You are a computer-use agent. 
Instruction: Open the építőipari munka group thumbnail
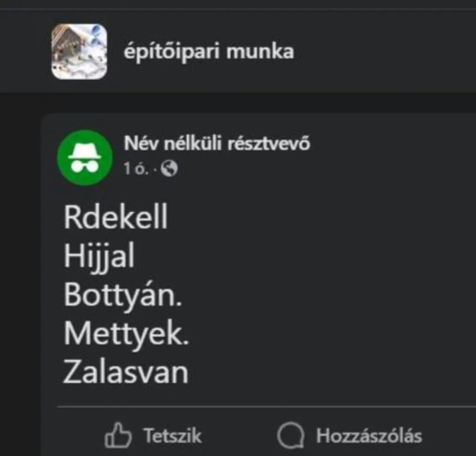79,51
